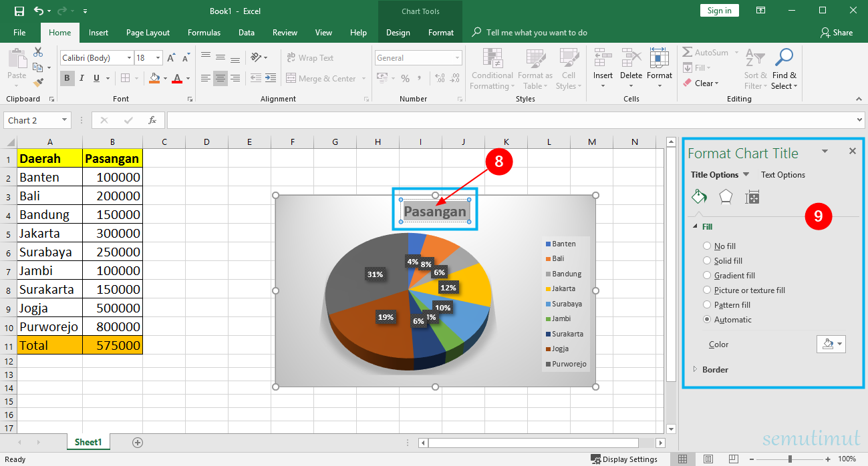The image size is (868, 466).
Task: Select the No fill radio button
Action: [x=707, y=246]
